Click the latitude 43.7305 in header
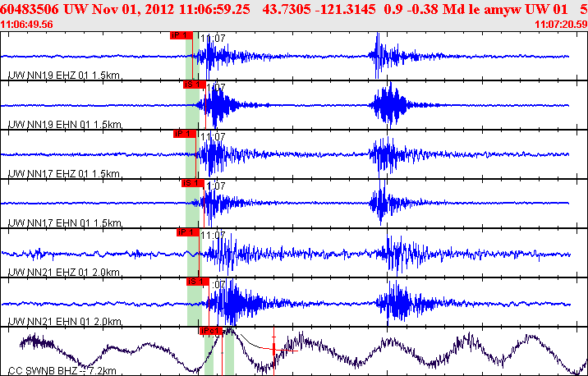Viewport: 588px width, 376px height. pyautogui.click(x=287, y=9)
